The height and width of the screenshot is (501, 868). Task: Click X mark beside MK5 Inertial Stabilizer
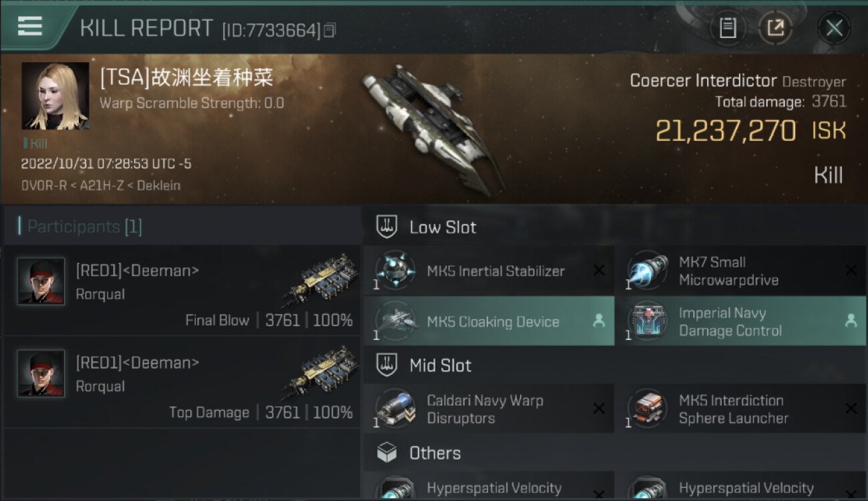point(599,271)
